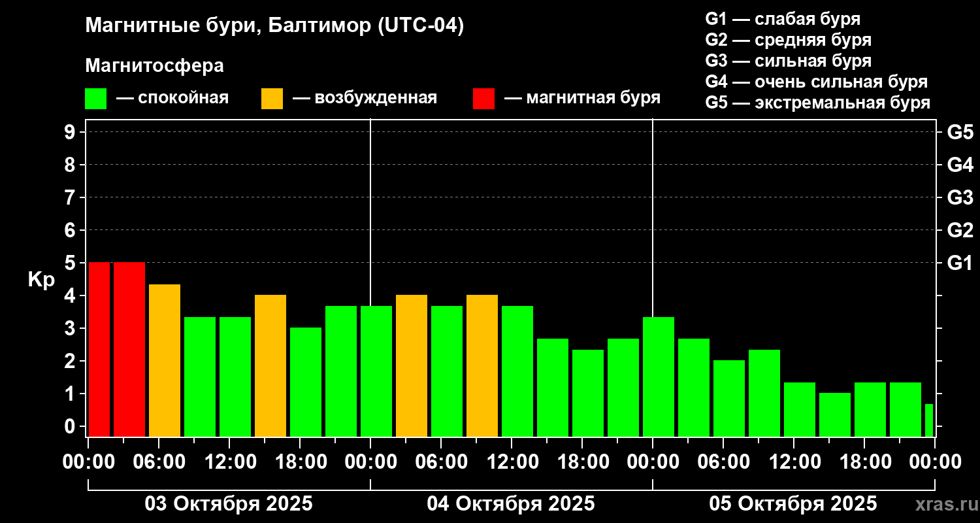Click the orange bar at 06:00 October 3

pos(165,360)
